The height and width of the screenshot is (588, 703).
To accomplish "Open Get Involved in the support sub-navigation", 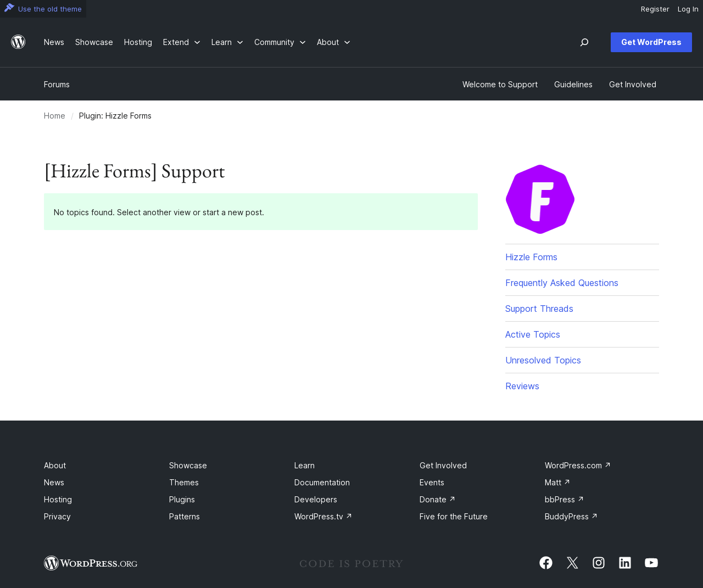I will pos(633,85).
